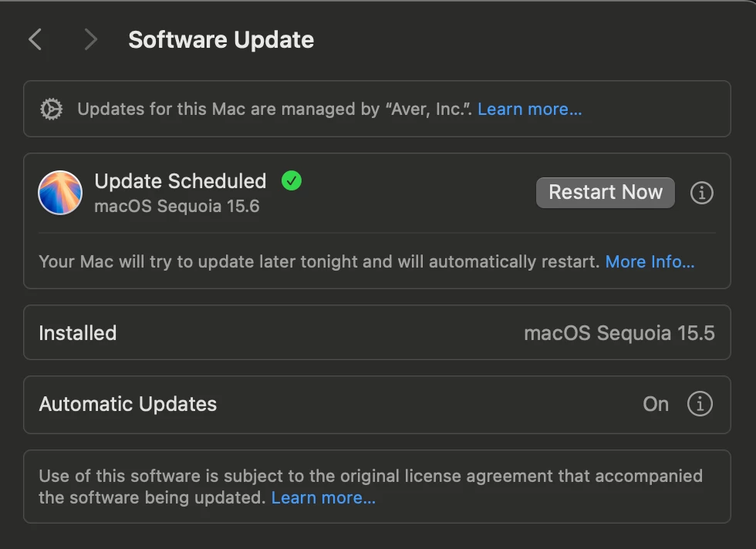This screenshot has width=756, height=549.
Task: Click the managed-updates gear icon
Action: coord(52,109)
